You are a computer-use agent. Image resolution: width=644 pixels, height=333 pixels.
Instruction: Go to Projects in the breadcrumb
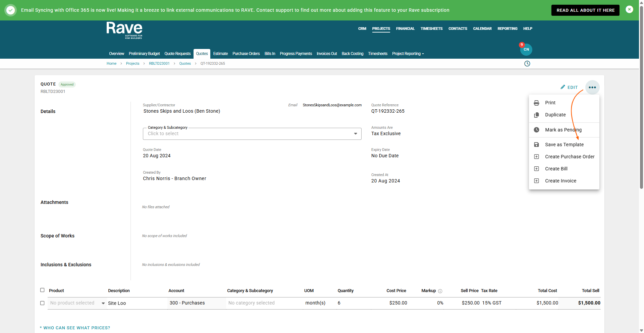coord(132,64)
